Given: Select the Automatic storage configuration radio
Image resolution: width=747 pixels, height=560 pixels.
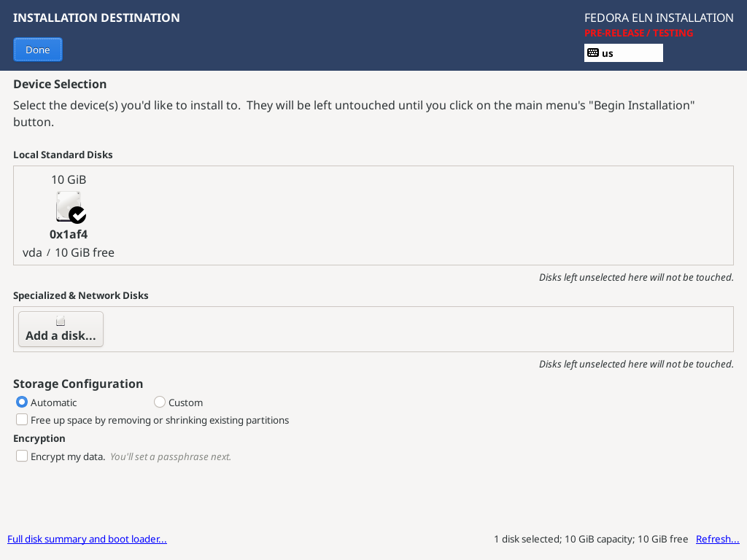Looking at the screenshot, I should 21,402.
